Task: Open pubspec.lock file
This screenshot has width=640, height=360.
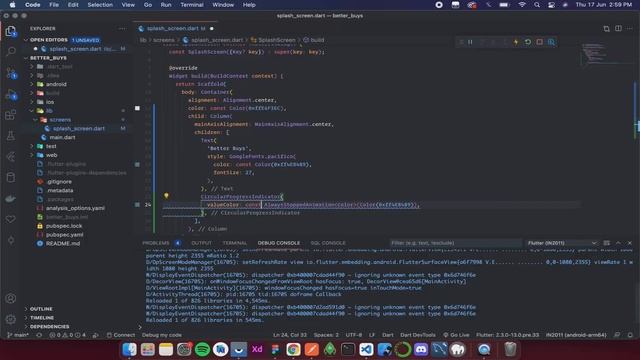Action: click(64, 226)
